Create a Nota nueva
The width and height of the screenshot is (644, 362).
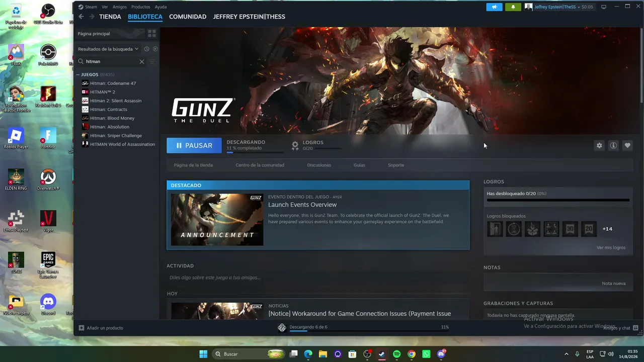click(x=614, y=284)
